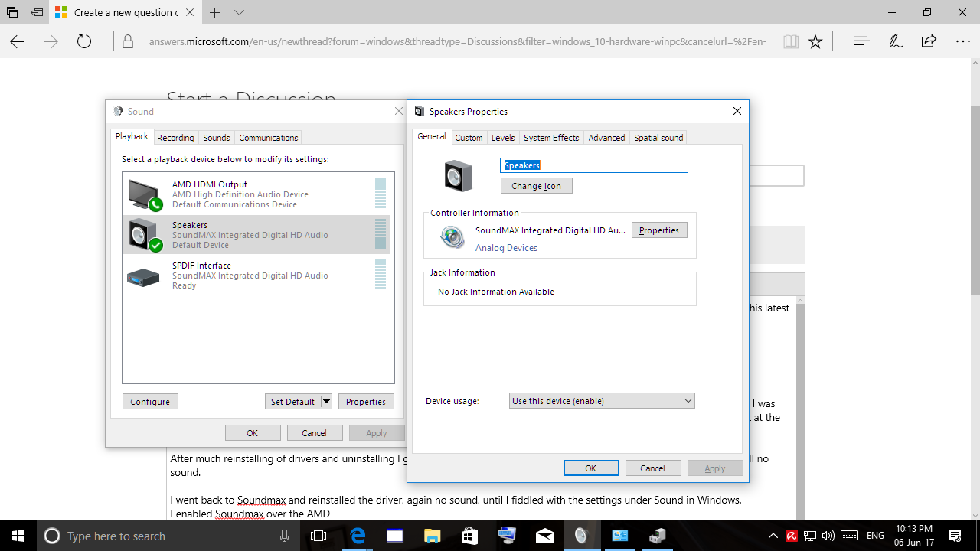Open controller Properties button
The width and height of the screenshot is (980, 551).
click(659, 230)
